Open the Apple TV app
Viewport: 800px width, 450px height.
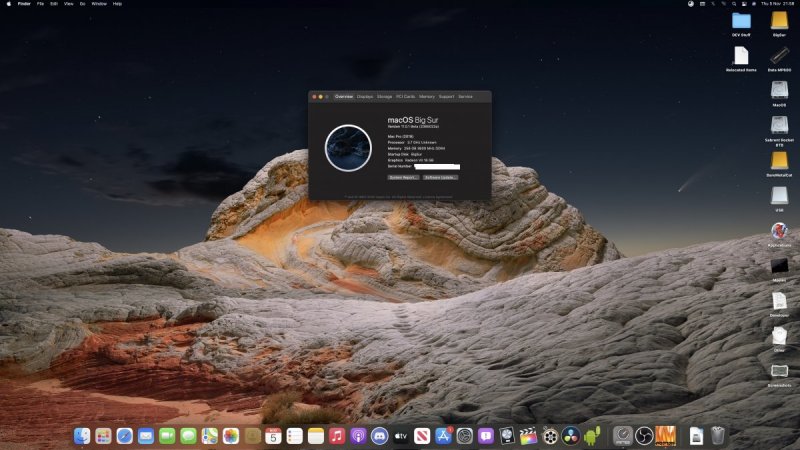(400, 435)
